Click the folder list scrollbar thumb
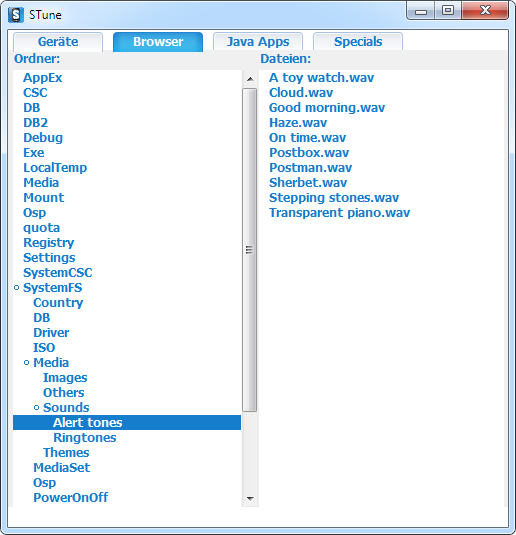 (x=250, y=250)
